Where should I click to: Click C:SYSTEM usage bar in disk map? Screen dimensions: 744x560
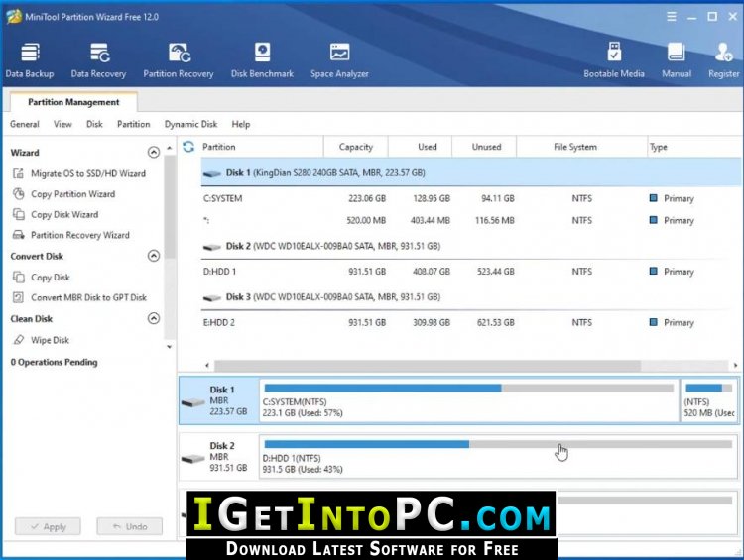point(469,388)
